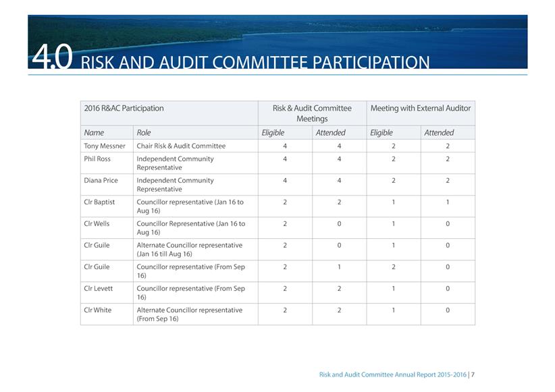
Task: Click the "Risk & Audit Committee Meetings" header
Action: (x=312, y=113)
